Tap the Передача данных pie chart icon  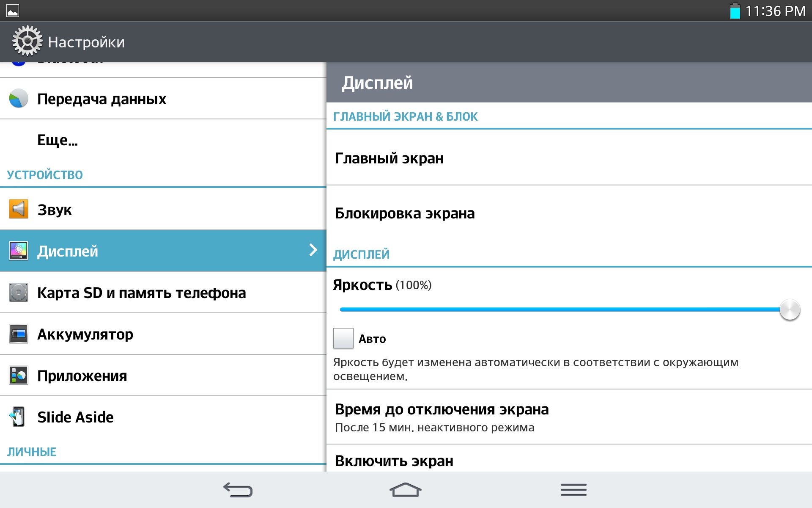[x=19, y=99]
